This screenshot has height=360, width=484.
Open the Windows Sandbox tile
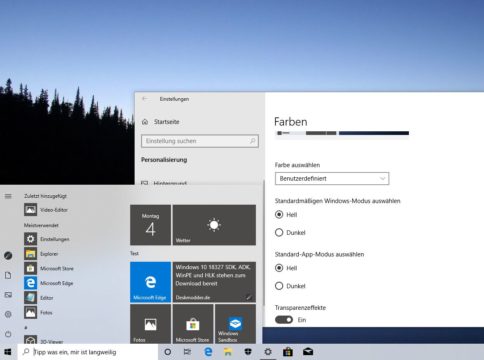[235, 324]
